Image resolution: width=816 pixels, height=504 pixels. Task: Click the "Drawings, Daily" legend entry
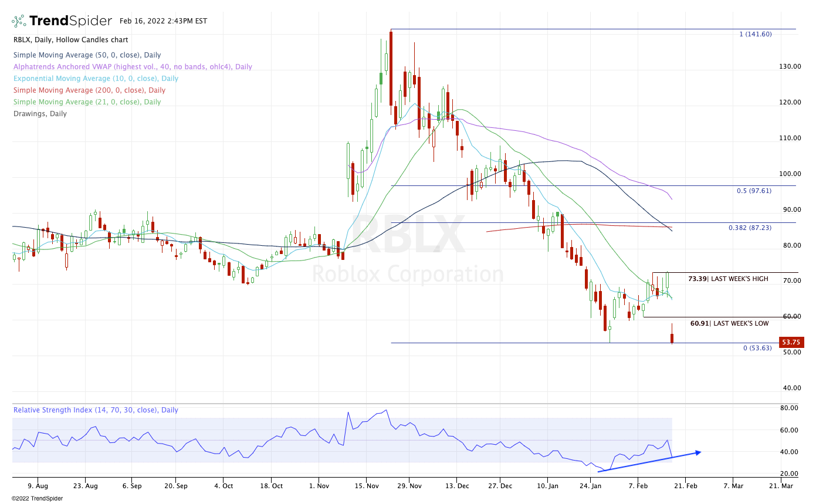(40, 113)
